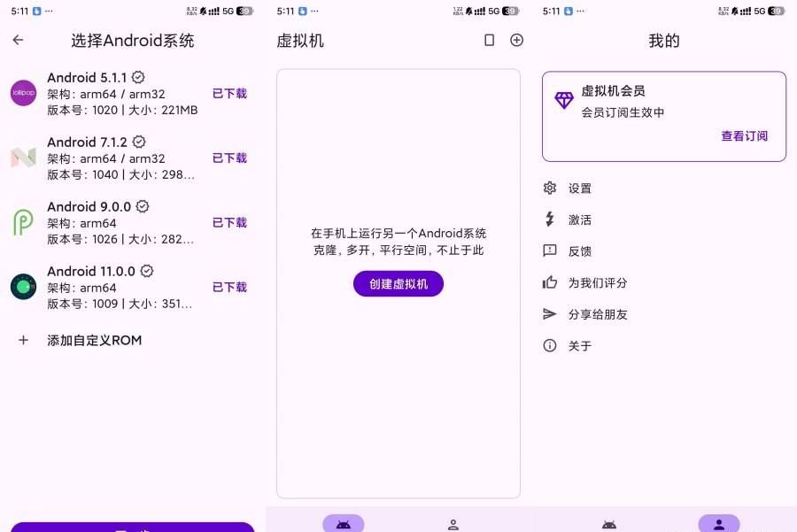Tap verified badge next to Android 11.0.0
Viewport: 797px width, 532px height.
(x=147, y=271)
